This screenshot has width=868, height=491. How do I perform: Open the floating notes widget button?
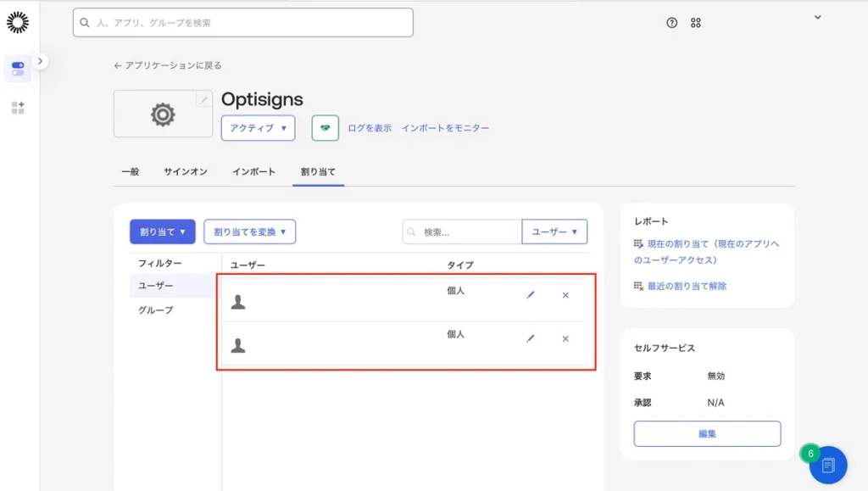click(x=827, y=465)
